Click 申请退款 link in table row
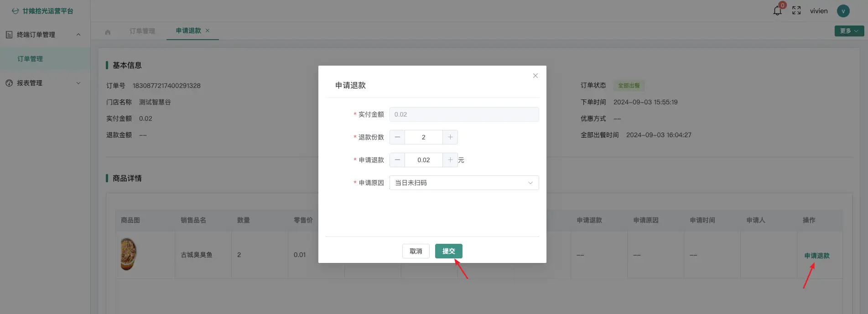Screen dimensions: 868x314 coord(817,256)
